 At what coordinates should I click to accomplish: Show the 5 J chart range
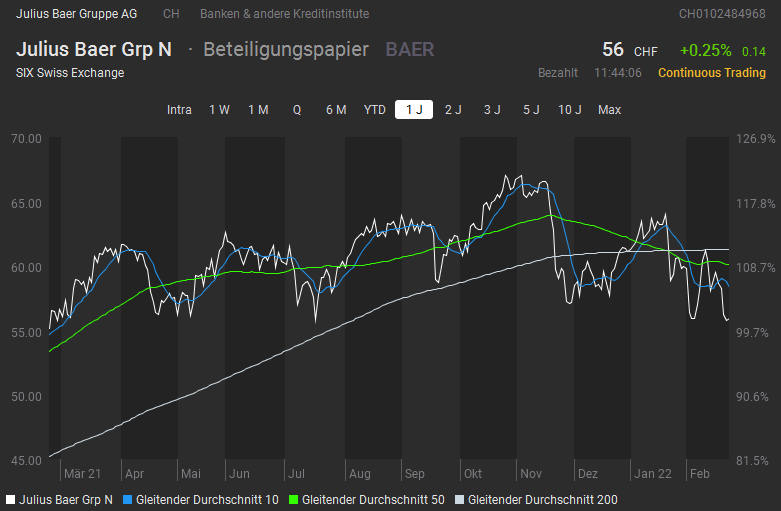[x=531, y=110]
